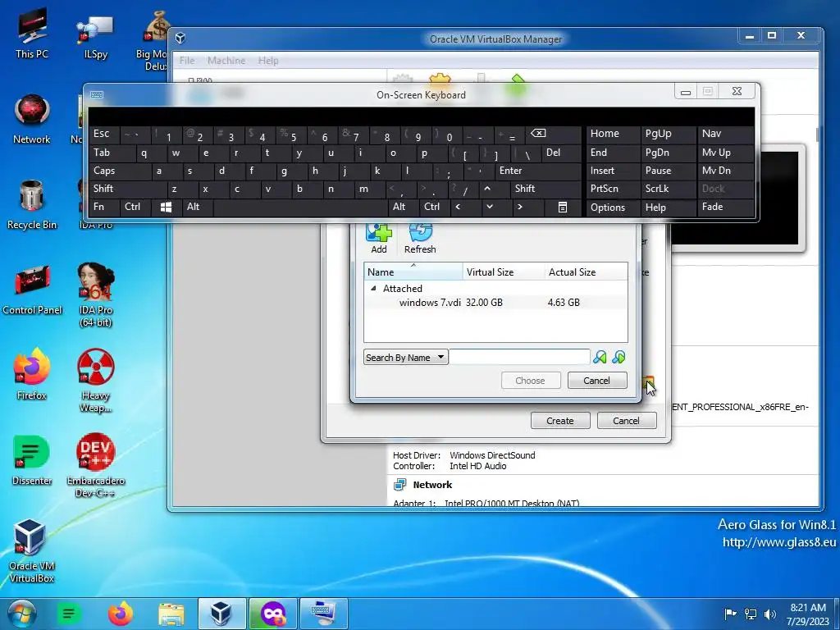Image resolution: width=840 pixels, height=630 pixels.
Task: Click the taskbar clock showing 8:21 AM
Action: coord(808,614)
